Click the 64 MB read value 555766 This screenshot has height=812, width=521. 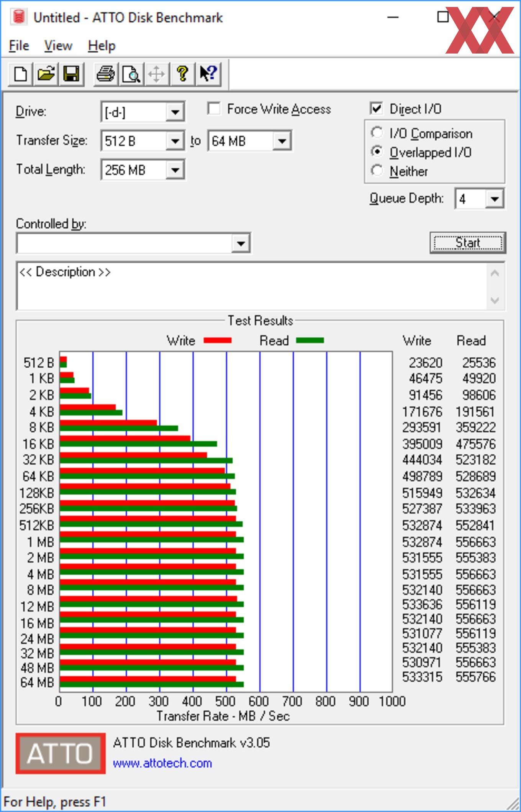476,677
